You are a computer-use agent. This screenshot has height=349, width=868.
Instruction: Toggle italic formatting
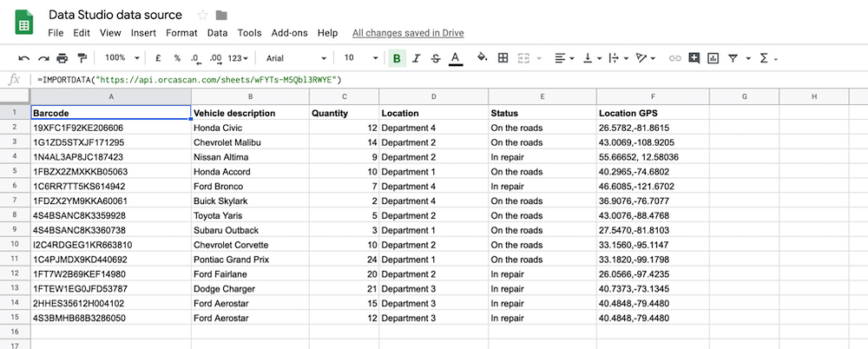pos(416,58)
